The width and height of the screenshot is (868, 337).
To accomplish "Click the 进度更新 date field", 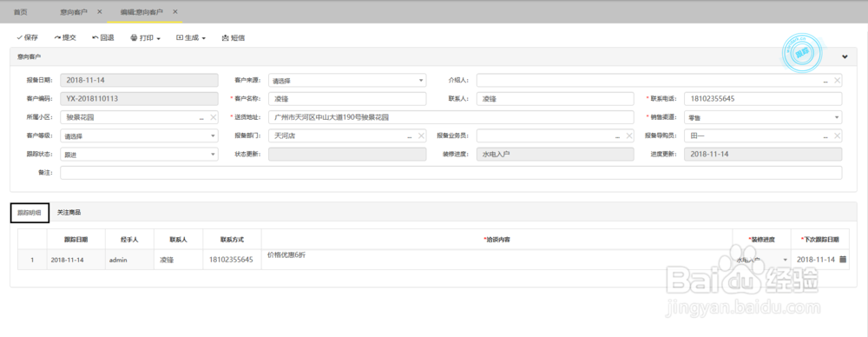I will (x=763, y=154).
